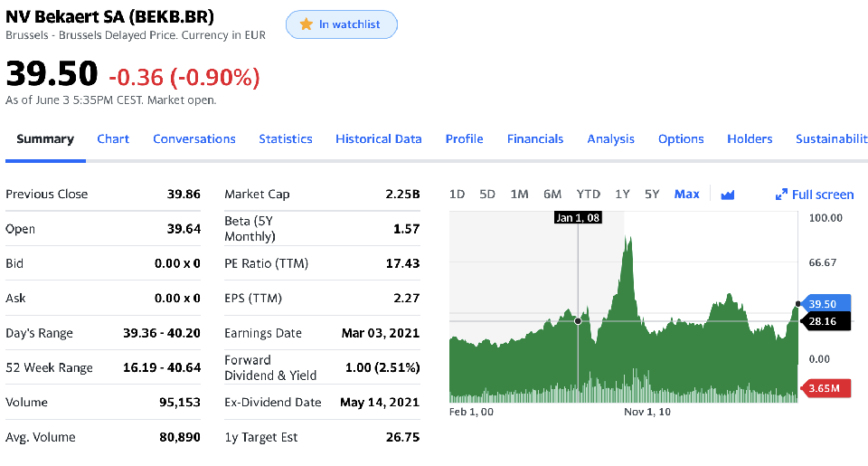Switch chart range to 1M
Viewport: 868px width, 466px height.
click(x=519, y=195)
